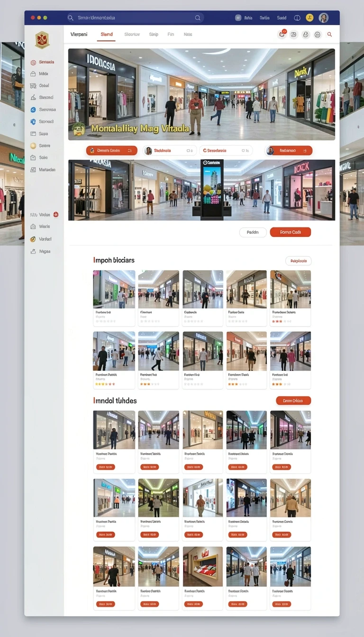Click the red number badge beside "Vrdas" in sidebar
364x637 pixels.
(56, 215)
